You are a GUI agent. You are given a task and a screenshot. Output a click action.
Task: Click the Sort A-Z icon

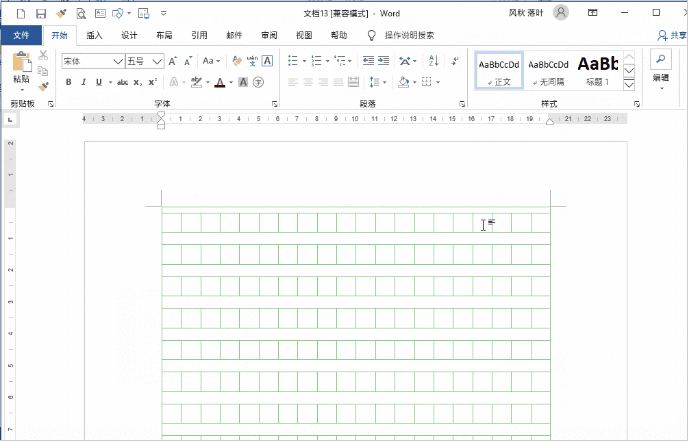pyautogui.click(x=432, y=61)
